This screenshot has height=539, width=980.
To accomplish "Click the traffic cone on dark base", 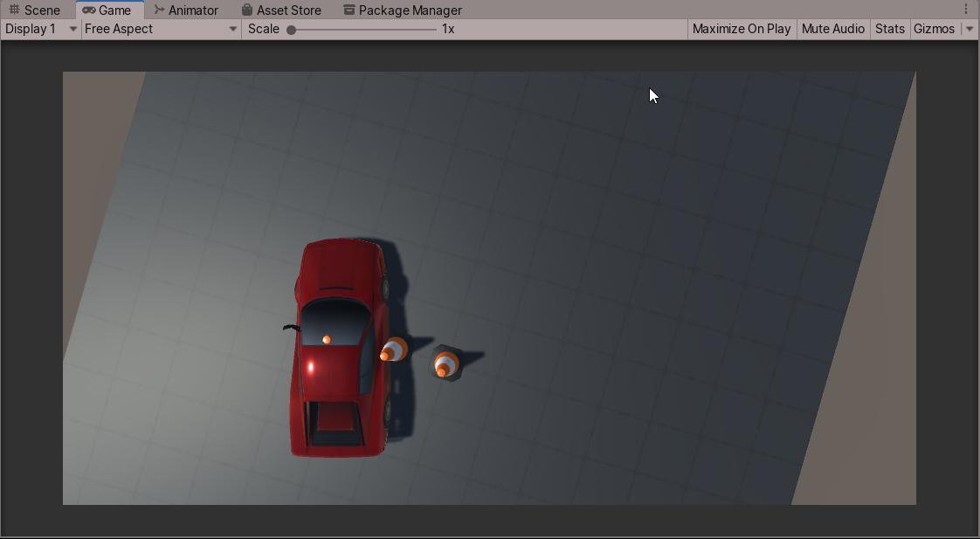I will coord(446,363).
